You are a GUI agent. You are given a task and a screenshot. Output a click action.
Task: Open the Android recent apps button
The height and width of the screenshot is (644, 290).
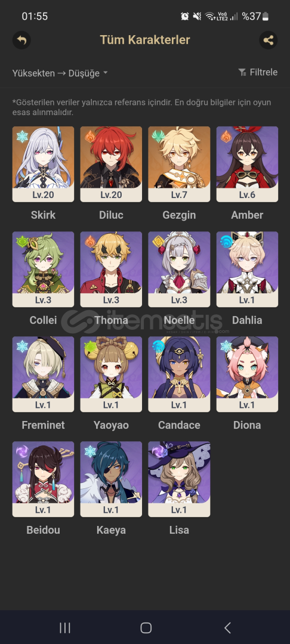(65, 627)
